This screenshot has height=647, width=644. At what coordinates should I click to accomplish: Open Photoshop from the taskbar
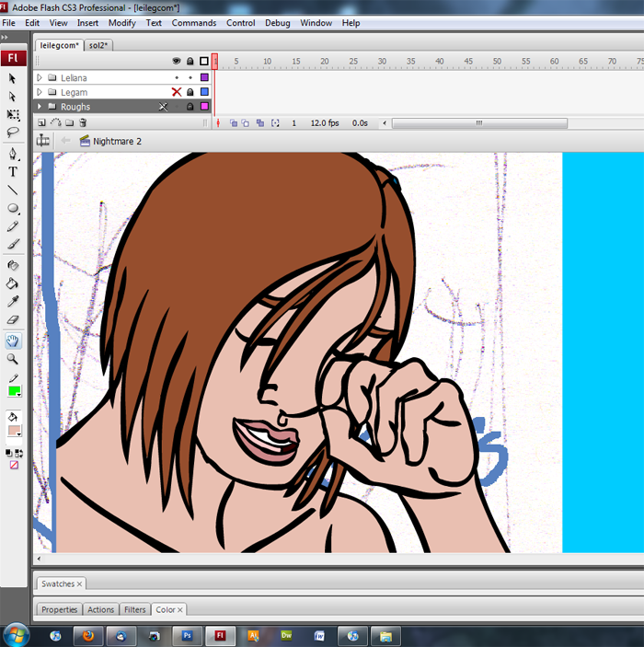pyautogui.click(x=187, y=635)
